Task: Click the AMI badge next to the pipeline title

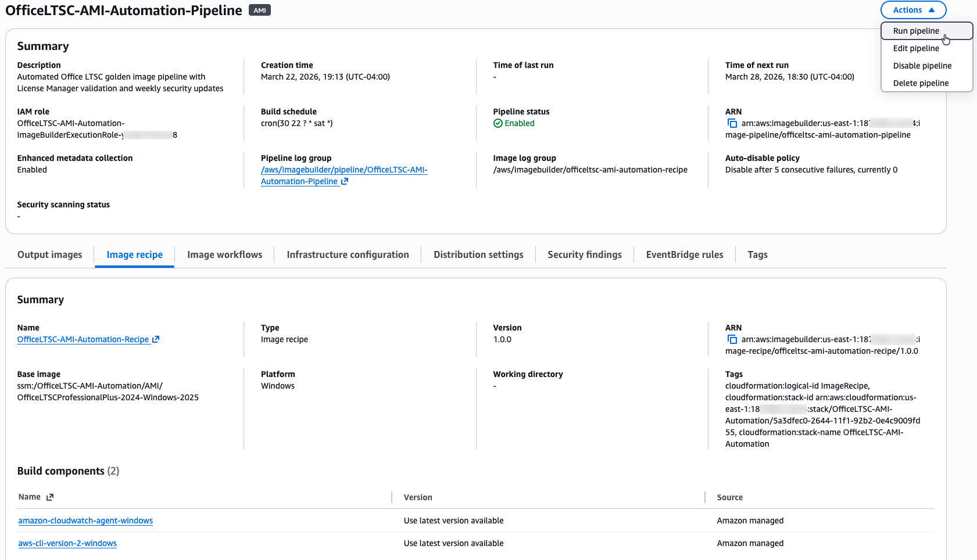Action: (x=258, y=10)
